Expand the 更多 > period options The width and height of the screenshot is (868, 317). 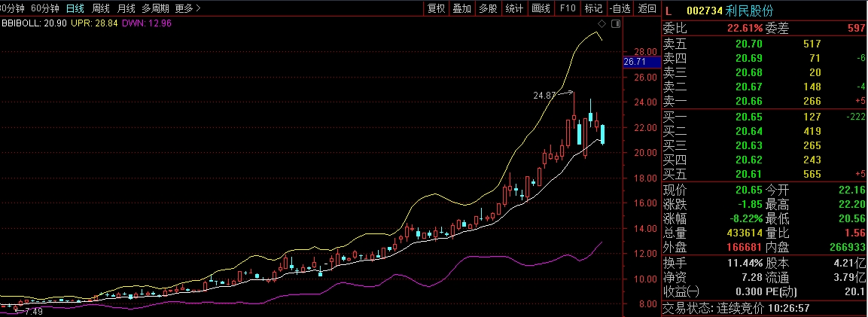click(x=188, y=8)
